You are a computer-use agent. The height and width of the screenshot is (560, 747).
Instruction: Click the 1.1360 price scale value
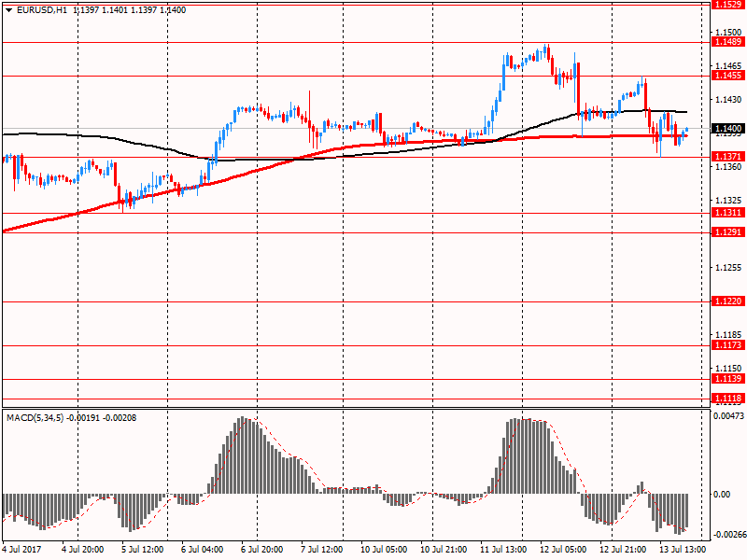(728, 166)
